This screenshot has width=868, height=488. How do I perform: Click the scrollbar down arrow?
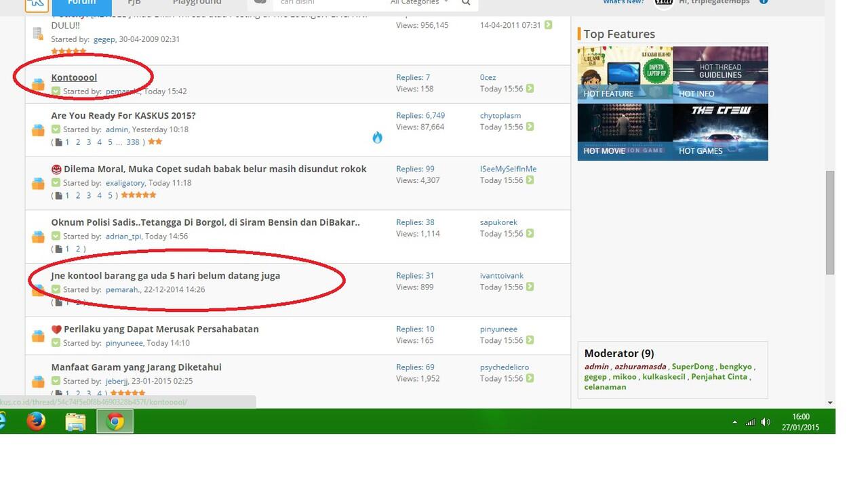click(830, 403)
